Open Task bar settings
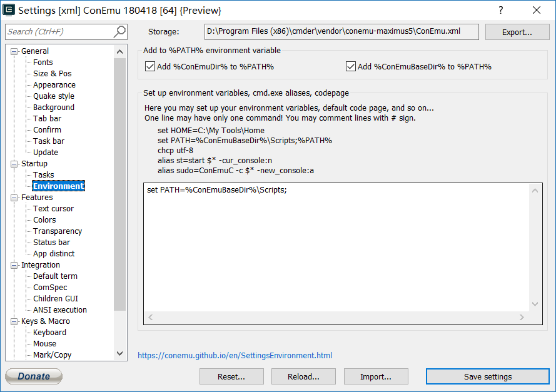Image resolution: width=556 pixels, height=392 pixels. coord(49,141)
